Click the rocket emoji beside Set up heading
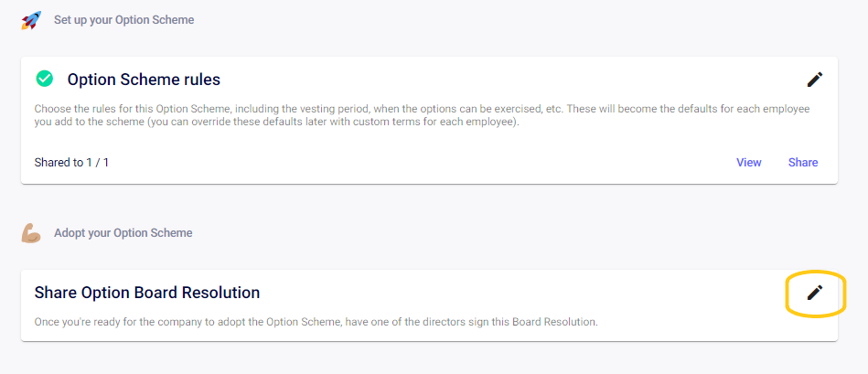868x374 pixels. pyautogui.click(x=31, y=21)
